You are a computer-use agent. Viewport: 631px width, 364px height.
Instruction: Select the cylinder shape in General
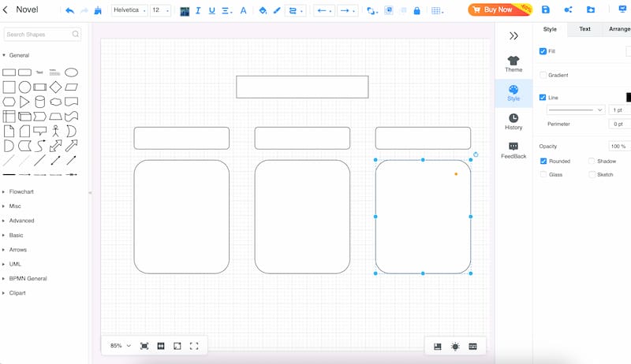pyautogui.click(x=40, y=102)
